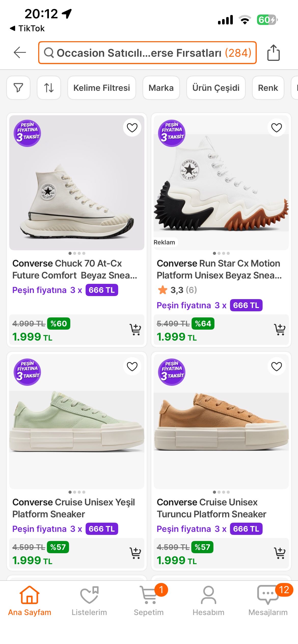Return to TikTok via status bar link
Screen dimensions: 298x644
point(28,28)
